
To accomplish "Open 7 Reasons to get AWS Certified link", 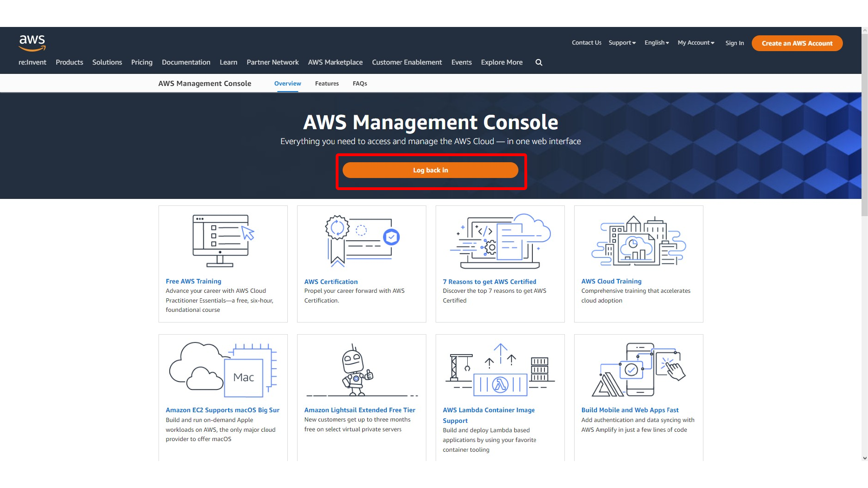I will click(490, 282).
